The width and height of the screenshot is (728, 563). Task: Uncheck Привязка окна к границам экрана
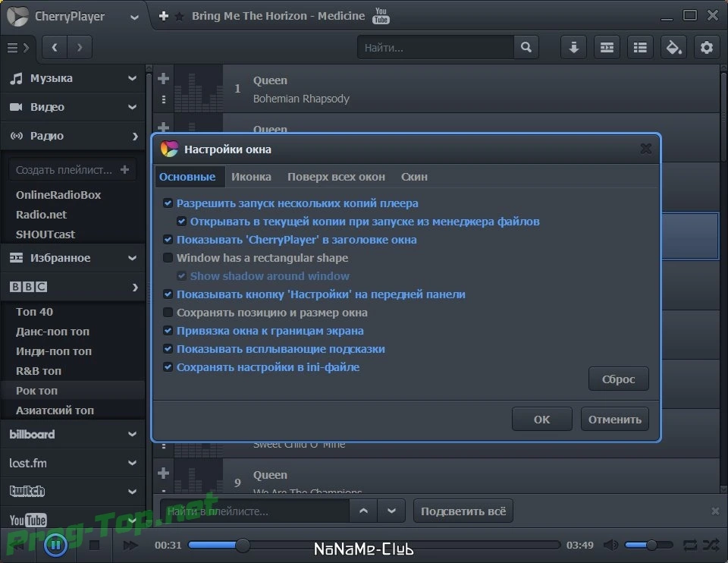pos(168,331)
